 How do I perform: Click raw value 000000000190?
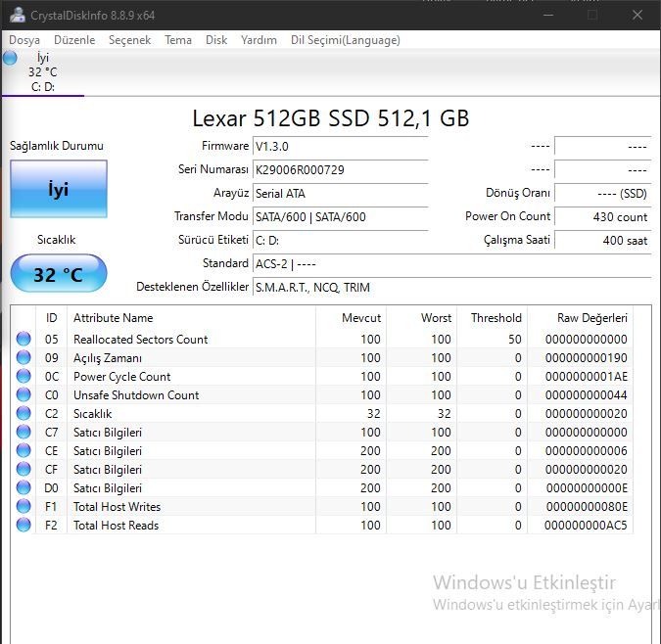[586, 358]
